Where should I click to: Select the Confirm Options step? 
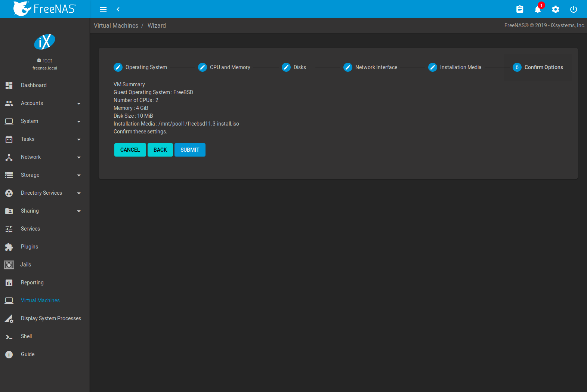[x=538, y=67]
